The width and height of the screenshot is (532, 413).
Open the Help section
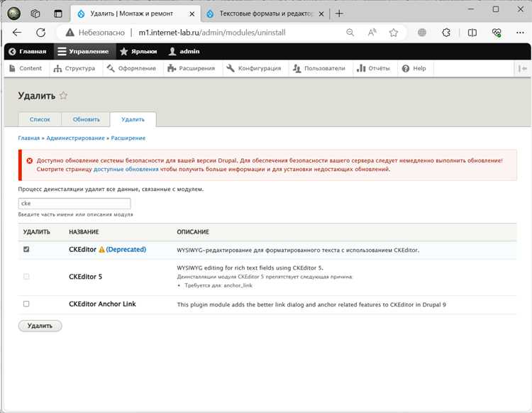coord(414,68)
